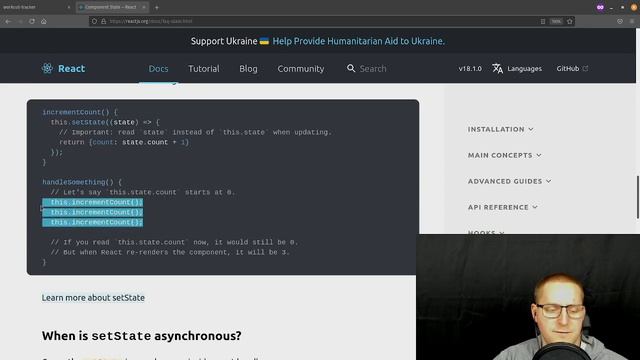This screenshot has width=640, height=360.
Task: Click the browser forward arrow
Action: pyautogui.click(x=20, y=21)
